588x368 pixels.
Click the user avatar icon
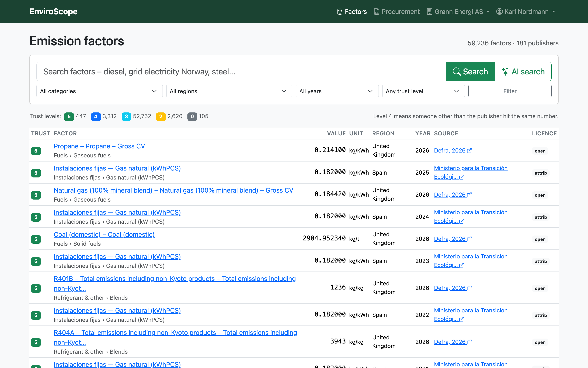point(499,12)
